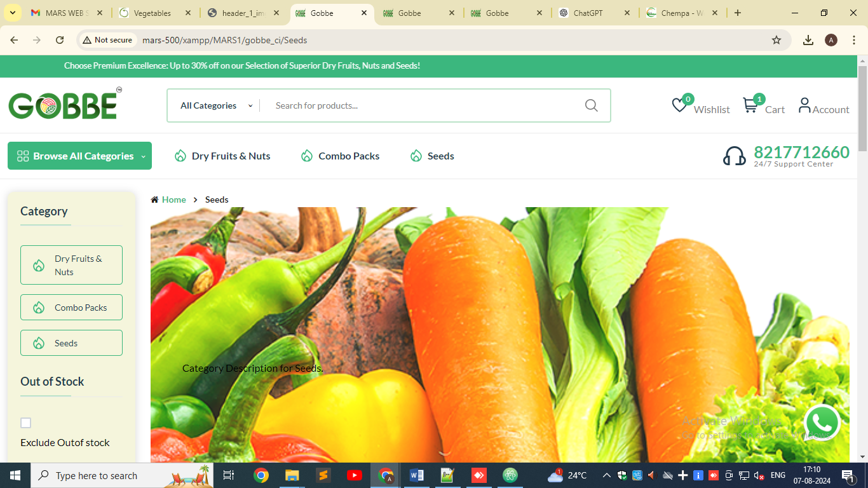Click the headset support icon
The height and width of the screenshot is (488, 868).
(734, 156)
